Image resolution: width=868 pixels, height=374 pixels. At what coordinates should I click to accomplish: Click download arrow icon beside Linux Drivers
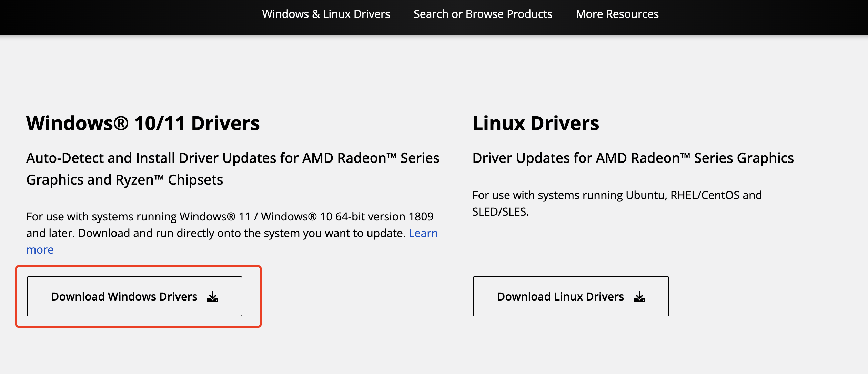click(639, 296)
